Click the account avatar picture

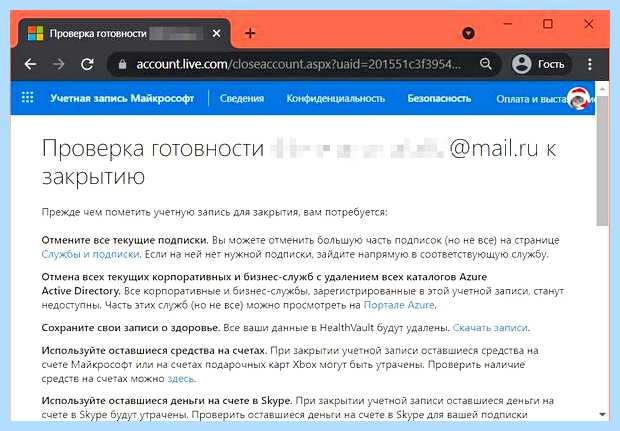(578, 98)
